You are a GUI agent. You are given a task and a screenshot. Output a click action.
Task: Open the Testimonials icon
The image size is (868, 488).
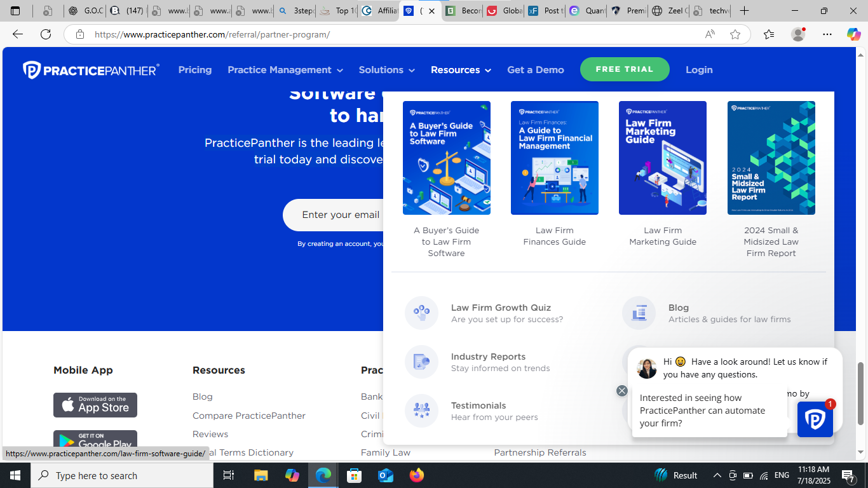click(421, 410)
